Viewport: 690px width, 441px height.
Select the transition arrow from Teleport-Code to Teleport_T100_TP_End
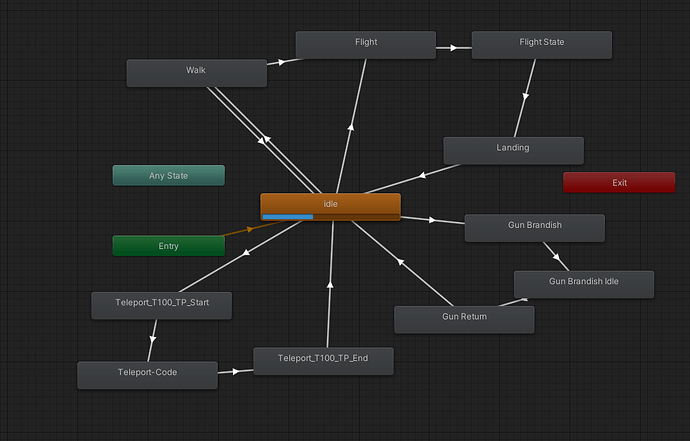click(236, 371)
